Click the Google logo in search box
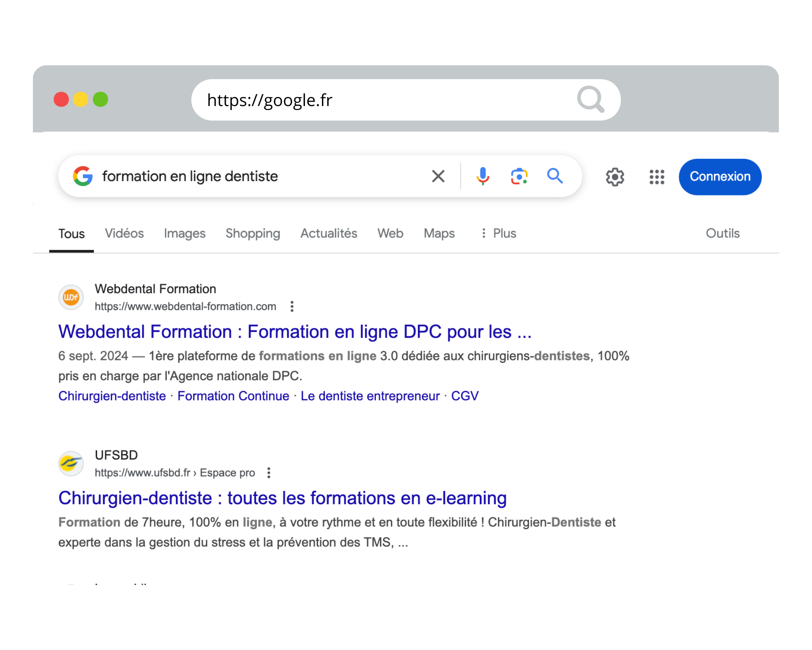Screen dimensions: 812x650 click(x=83, y=176)
